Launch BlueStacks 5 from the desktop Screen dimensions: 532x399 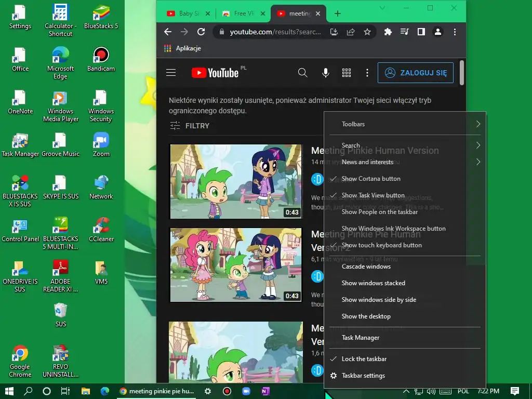(x=101, y=17)
